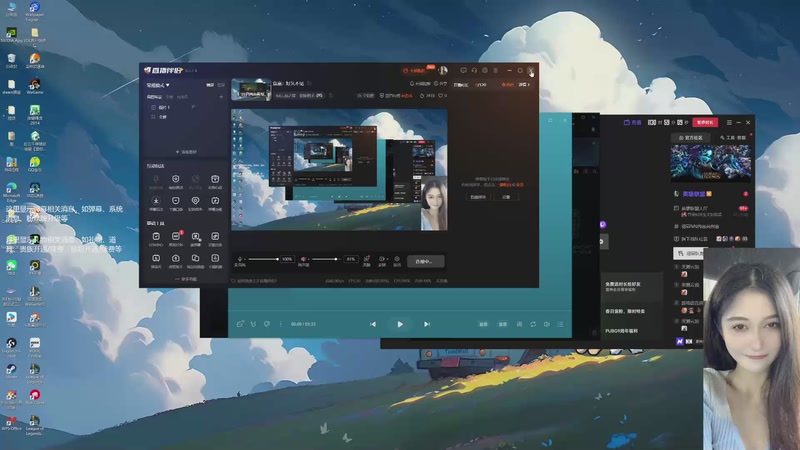800x450 pixels.
Task: Open the message icon in streaming app title bar
Action: (463, 70)
